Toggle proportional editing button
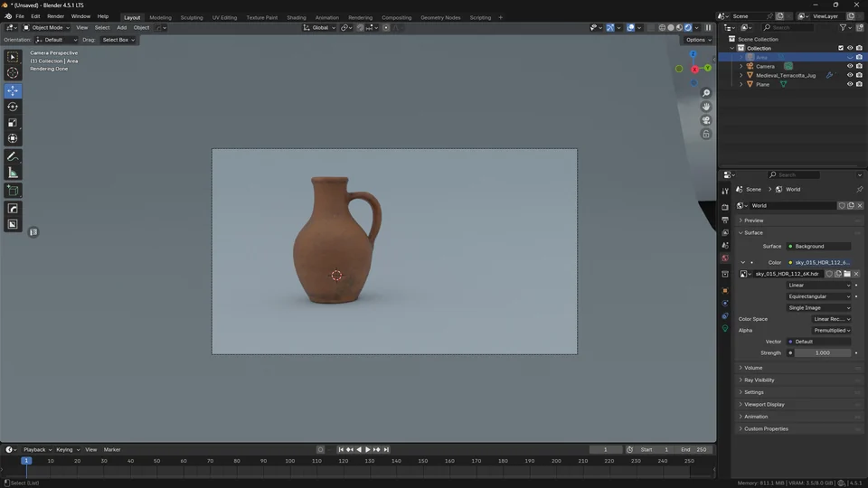 (386, 28)
